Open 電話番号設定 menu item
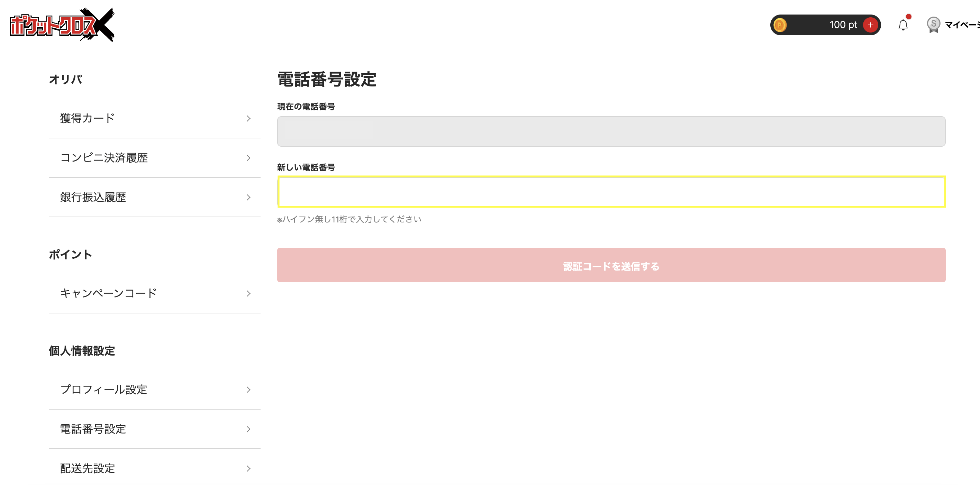The height and width of the screenshot is (485, 980). point(154,429)
